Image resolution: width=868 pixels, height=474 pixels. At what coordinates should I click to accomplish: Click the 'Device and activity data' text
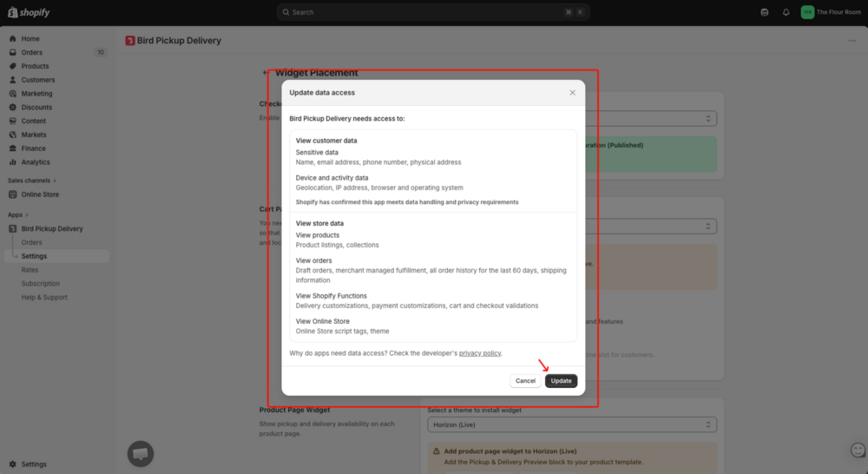coord(332,178)
